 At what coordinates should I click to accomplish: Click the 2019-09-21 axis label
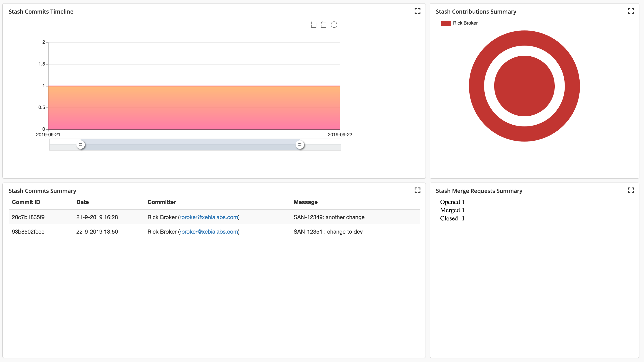(x=48, y=135)
